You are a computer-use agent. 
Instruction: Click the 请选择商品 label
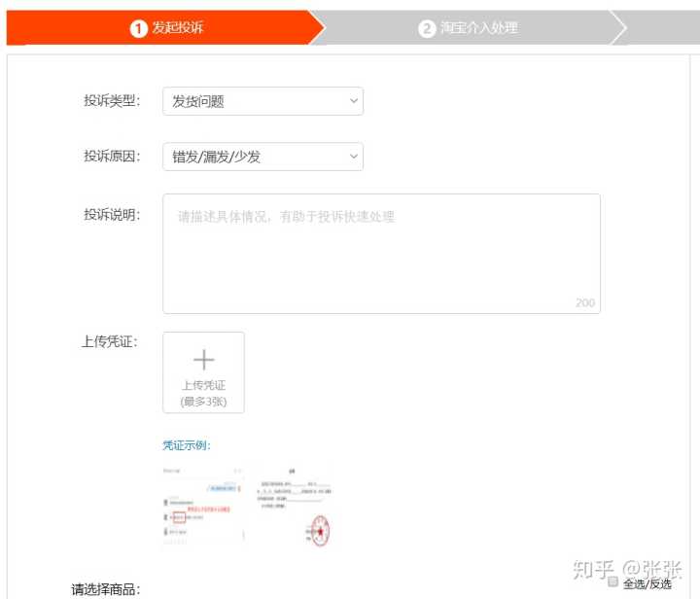coord(106,589)
